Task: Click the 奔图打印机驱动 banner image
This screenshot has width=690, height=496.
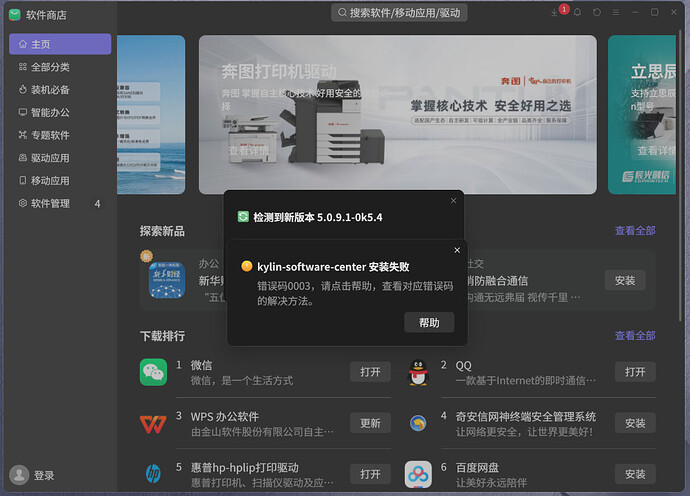Action: (x=398, y=114)
